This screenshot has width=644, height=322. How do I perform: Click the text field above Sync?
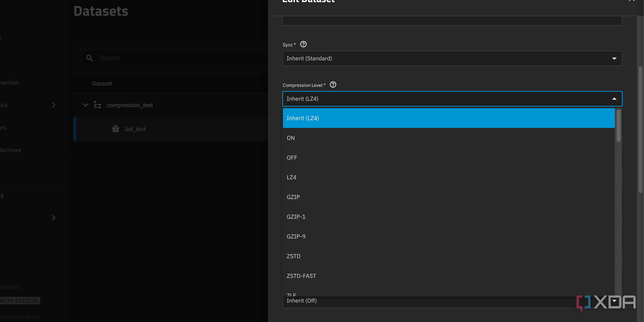click(x=452, y=20)
